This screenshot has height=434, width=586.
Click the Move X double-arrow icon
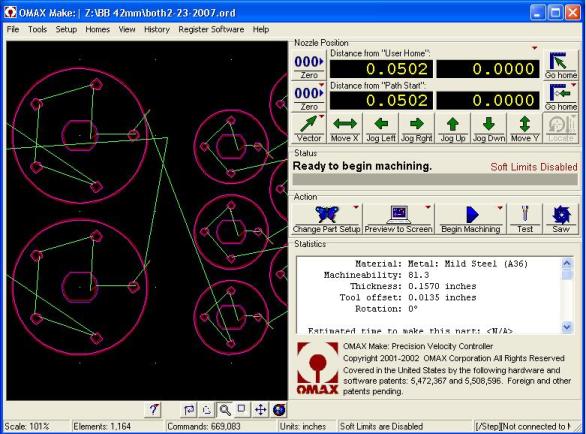pos(345,123)
